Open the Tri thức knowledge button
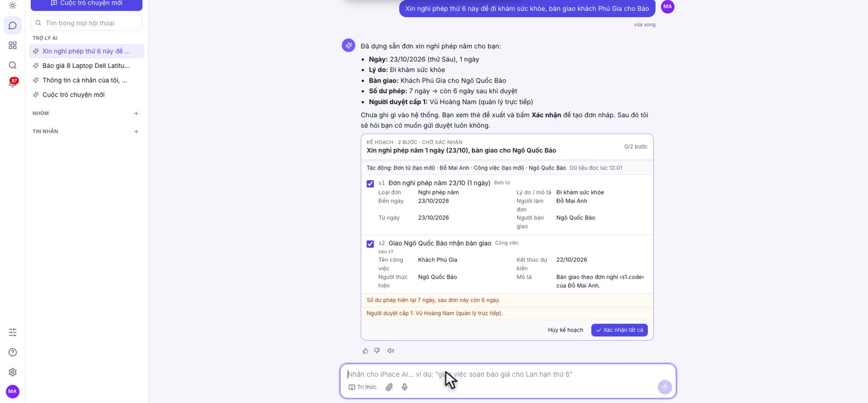Screen dimensions: 868x403 pos(362,387)
